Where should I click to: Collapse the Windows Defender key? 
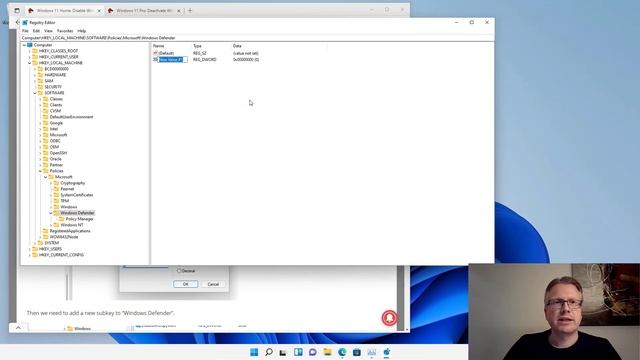(x=51, y=213)
